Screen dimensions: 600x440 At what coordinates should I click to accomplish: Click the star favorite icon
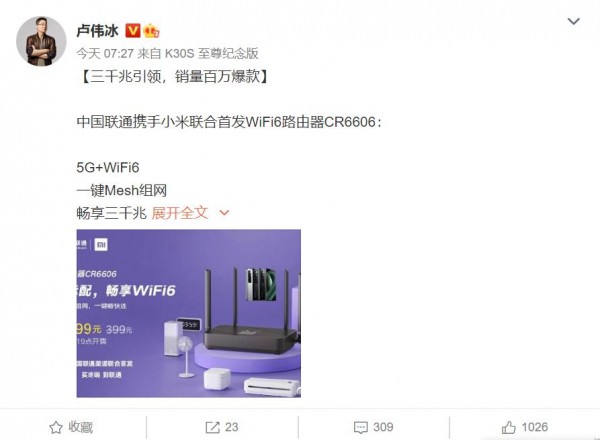(56, 427)
